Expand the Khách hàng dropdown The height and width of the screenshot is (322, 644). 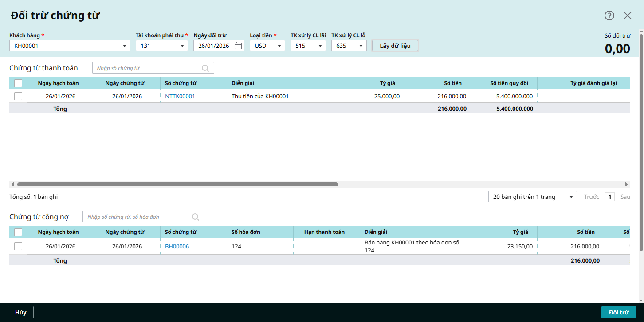(124, 46)
